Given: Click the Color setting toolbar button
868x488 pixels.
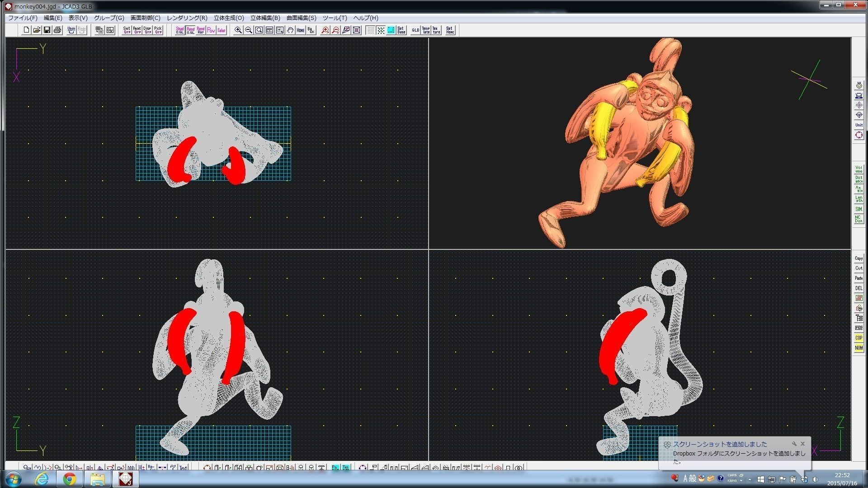Looking at the screenshot, I should (x=221, y=30).
